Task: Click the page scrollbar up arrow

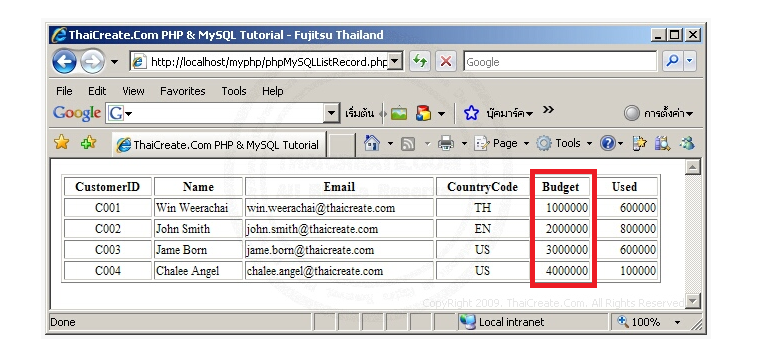Action: pos(693,167)
